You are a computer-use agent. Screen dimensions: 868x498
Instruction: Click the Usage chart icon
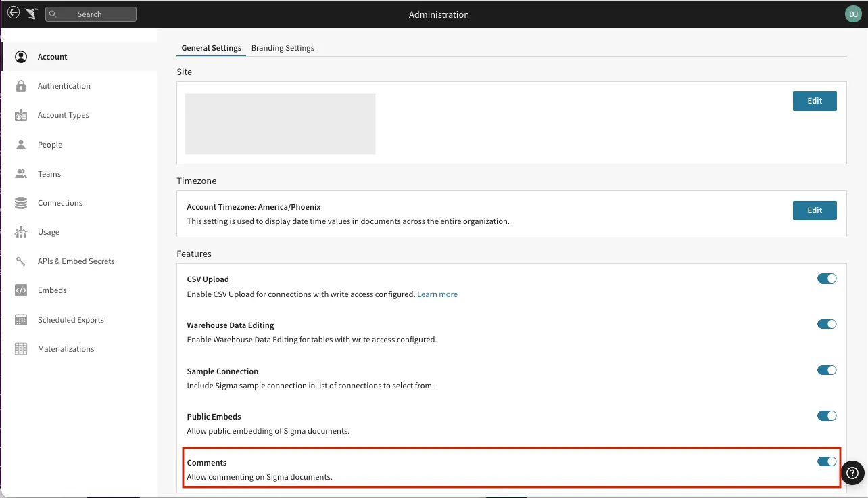tap(21, 232)
